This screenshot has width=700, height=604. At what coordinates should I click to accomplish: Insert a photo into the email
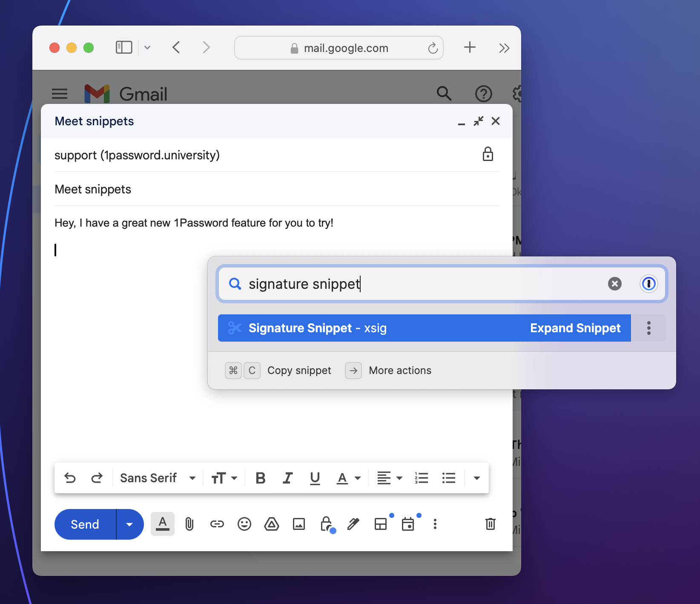(299, 524)
